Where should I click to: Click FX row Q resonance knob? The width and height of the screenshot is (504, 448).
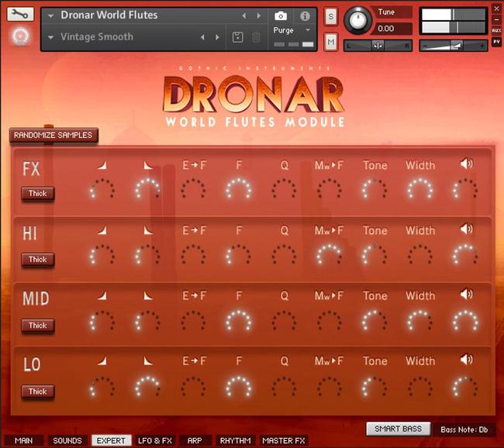click(284, 188)
